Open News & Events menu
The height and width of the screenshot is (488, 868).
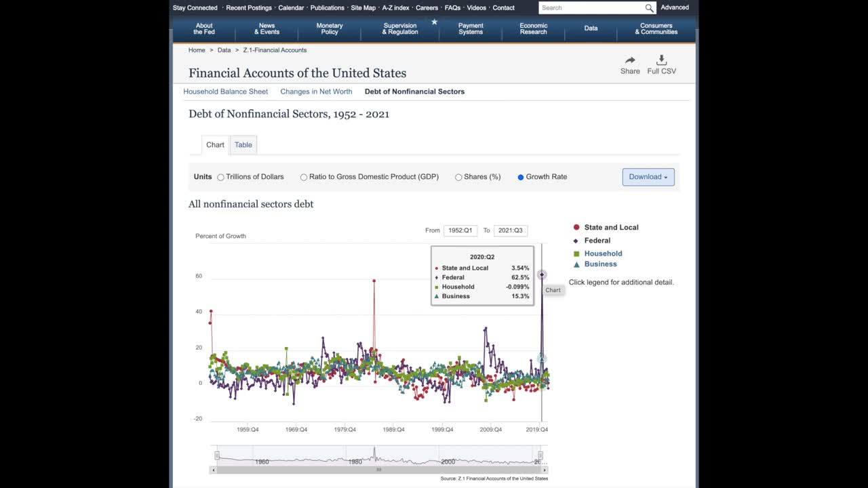(267, 28)
